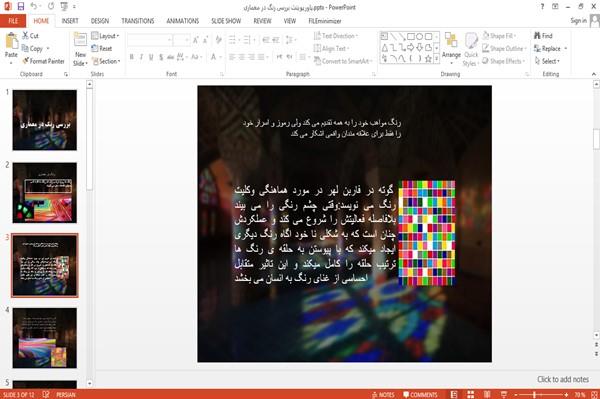This screenshot has width=600, height=399.
Task: Select slide 4 thumbnail
Action: (x=45, y=338)
